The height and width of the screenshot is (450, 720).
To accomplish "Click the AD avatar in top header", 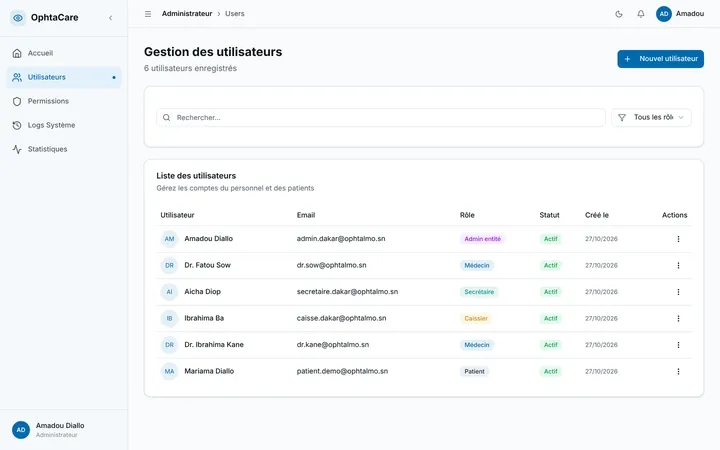I will 664,14.
